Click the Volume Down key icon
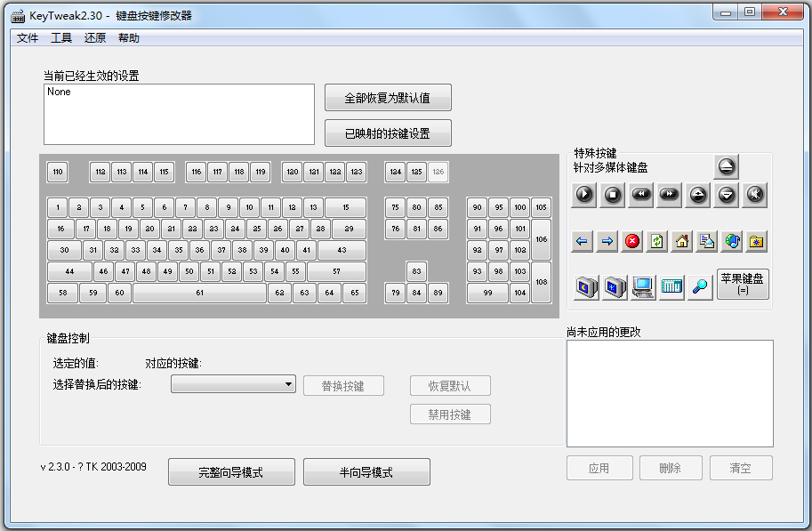This screenshot has width=812, height=531. [728, 195]
